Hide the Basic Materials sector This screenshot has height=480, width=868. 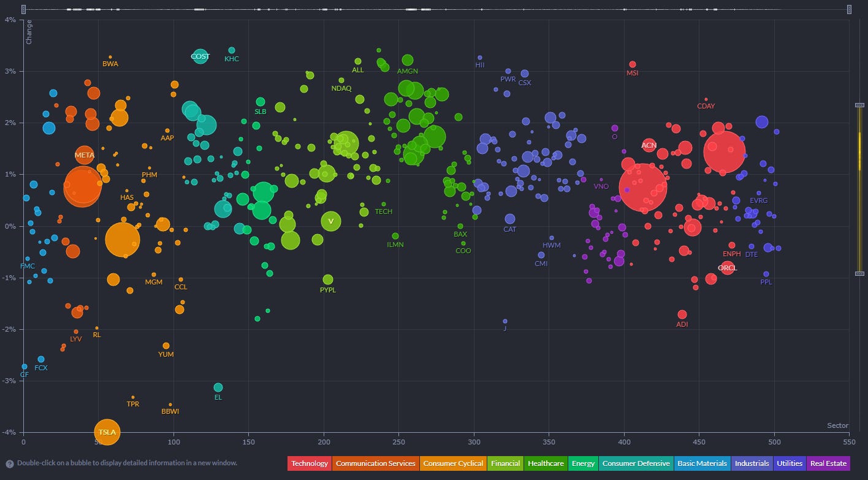pyautogui.click(x=702, y=463)
